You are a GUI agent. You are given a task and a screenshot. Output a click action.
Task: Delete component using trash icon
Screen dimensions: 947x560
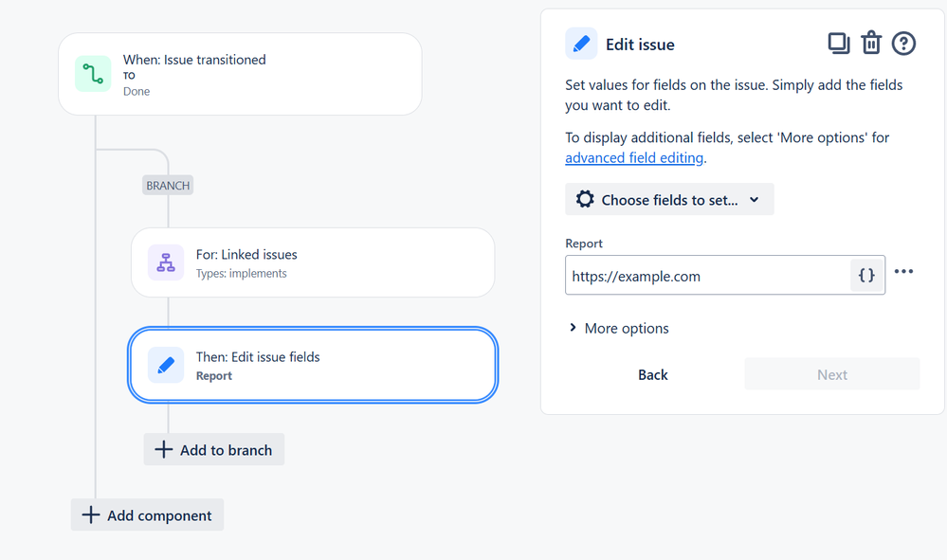871,43
